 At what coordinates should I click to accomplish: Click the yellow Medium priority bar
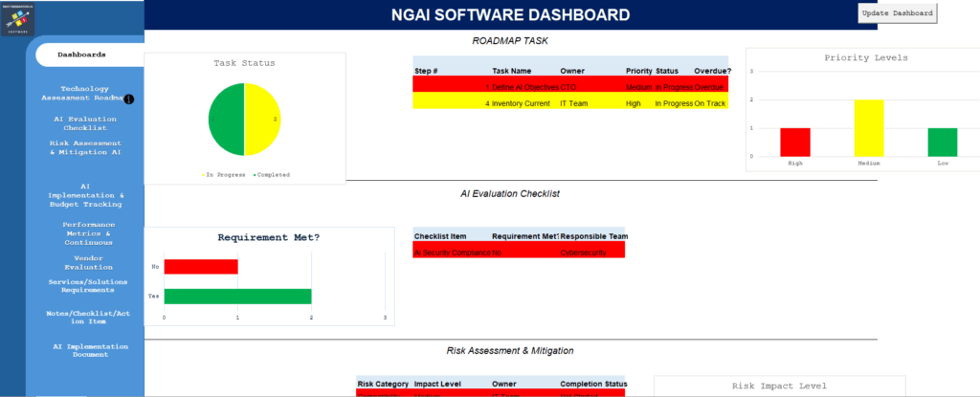(x=869, y=127)
